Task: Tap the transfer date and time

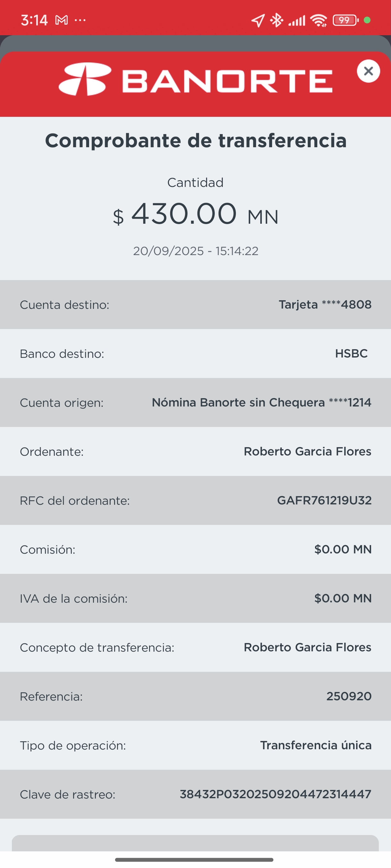Action: [x=195, y=251]
